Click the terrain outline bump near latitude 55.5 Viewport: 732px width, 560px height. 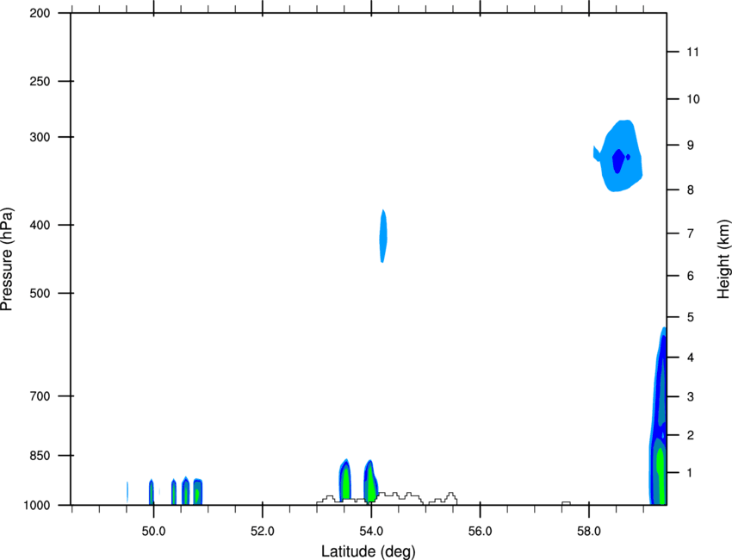tap(451, 497)
